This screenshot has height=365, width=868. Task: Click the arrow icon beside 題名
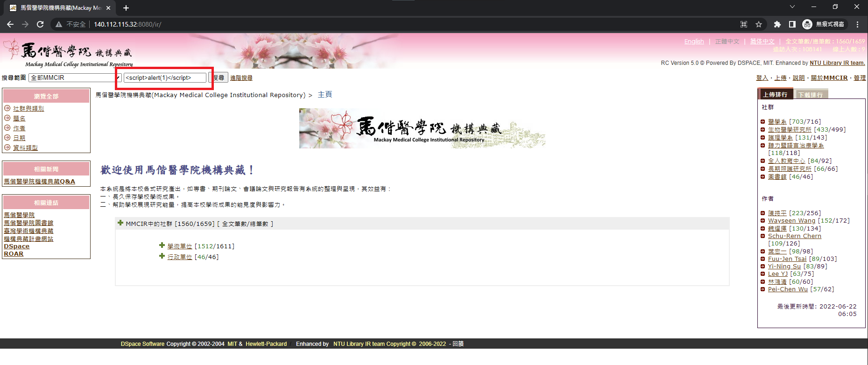point(7,118)
